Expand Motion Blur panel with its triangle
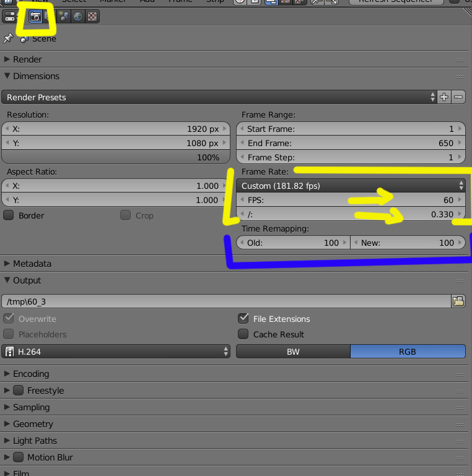Image resolution: width=472 pixels, height=476 pixels. (7, 457)
